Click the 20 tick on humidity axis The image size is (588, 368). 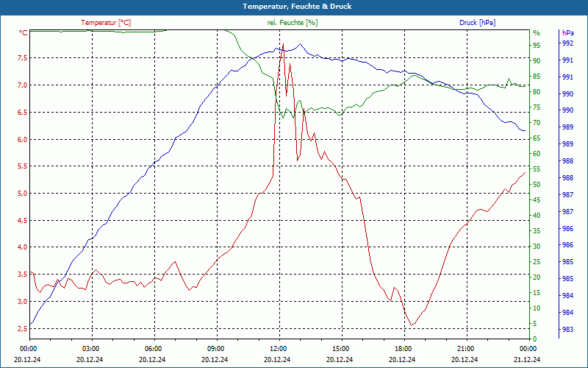(x=537, y=277)
